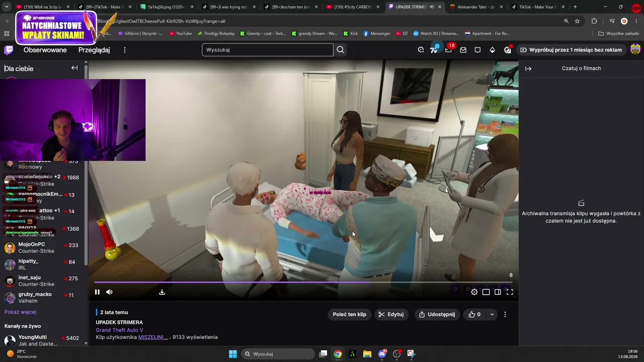Click the Edytuj clip button
This screenshot has height=362, width=644.
pos(391,314)
